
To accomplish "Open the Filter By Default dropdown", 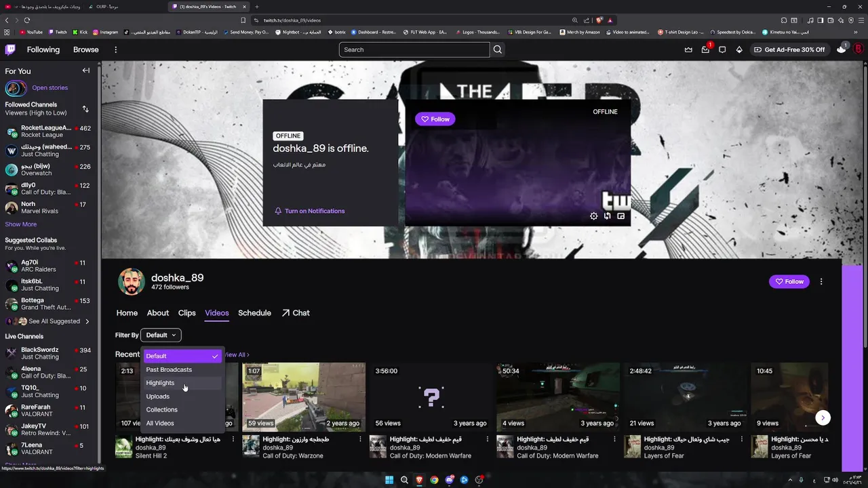I will (161, 335).
